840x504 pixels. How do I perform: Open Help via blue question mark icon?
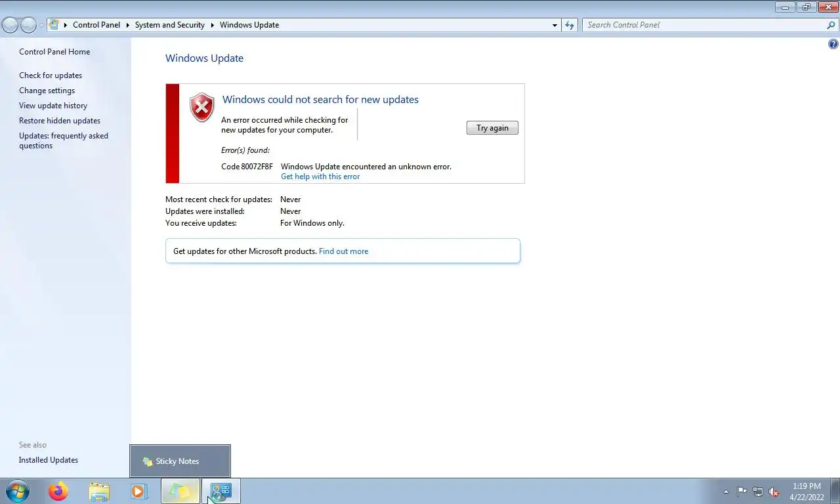pyautogui.click(x=833, y=45)
